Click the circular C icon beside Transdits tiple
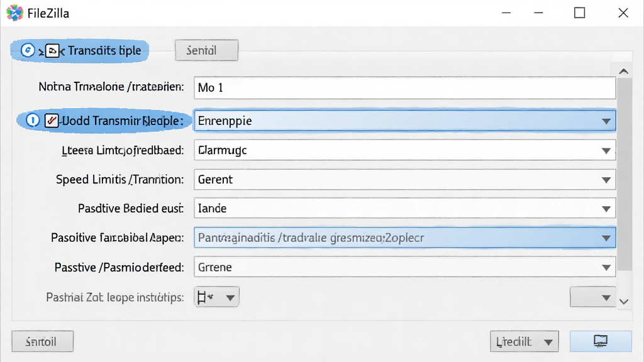644x362 pixels. click(28, 50)
